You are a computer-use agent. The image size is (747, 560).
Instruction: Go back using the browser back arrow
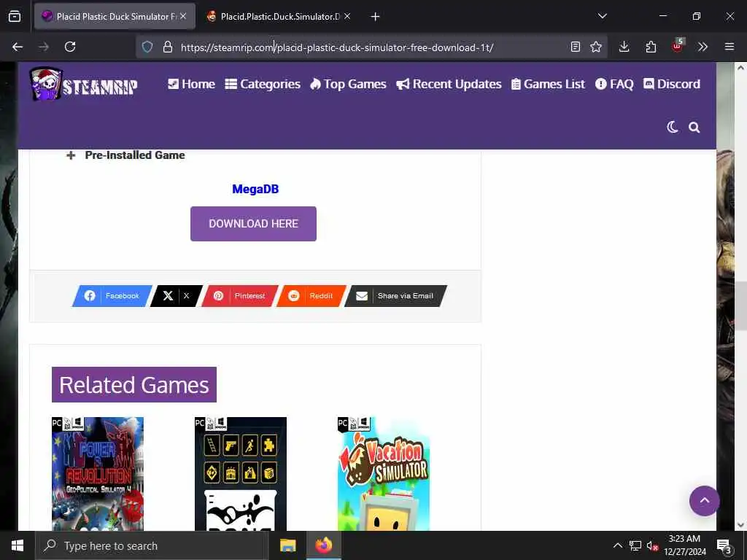point(18,47)
